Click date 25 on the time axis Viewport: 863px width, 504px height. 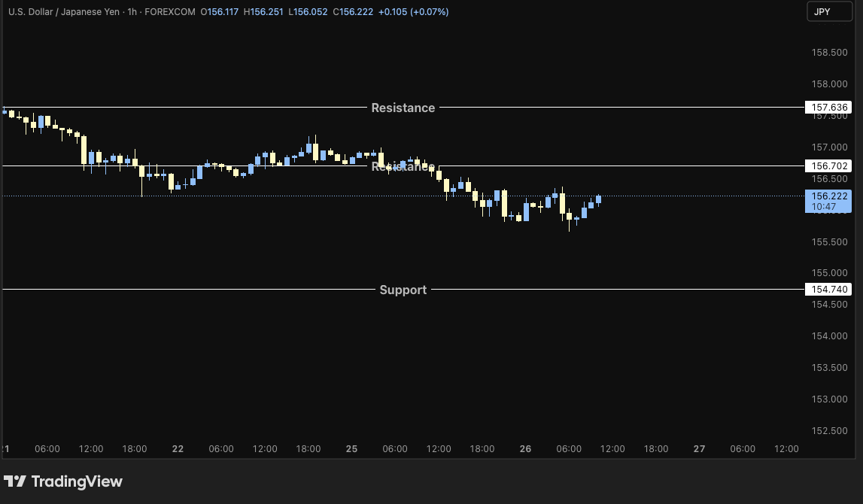click(351, 449)
